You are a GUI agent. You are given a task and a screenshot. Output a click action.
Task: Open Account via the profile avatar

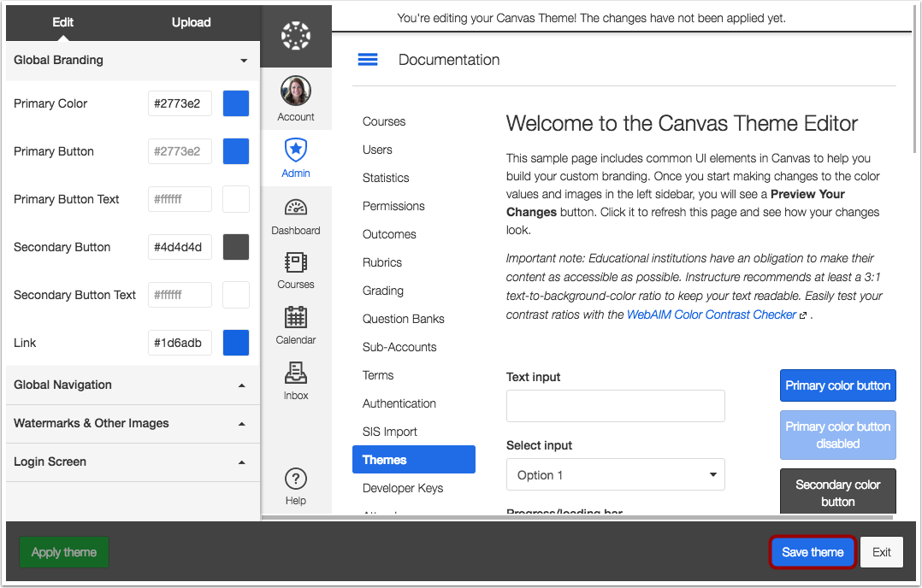[296, 91]
